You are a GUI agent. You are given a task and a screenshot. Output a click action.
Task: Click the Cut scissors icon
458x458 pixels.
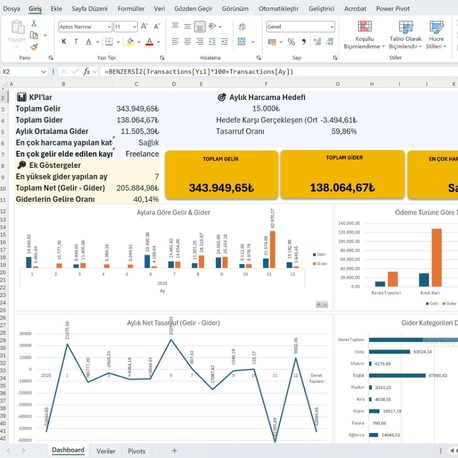coord(34,23)
